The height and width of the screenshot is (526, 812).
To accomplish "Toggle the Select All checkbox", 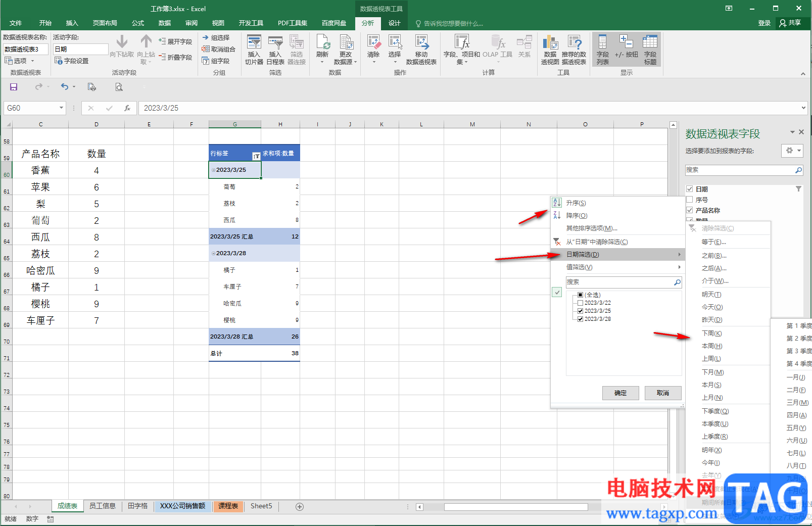I will tap(581, 295).
